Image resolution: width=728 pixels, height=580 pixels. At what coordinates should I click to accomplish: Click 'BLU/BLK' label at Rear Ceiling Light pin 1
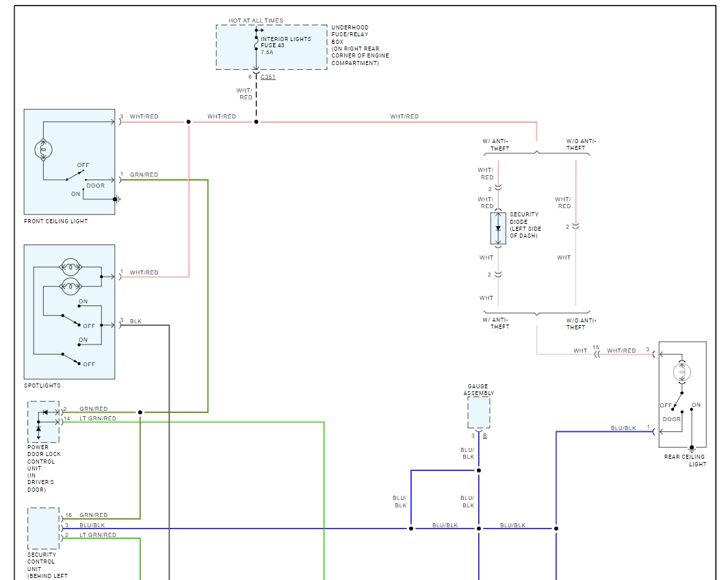click(x=623, y=428)
